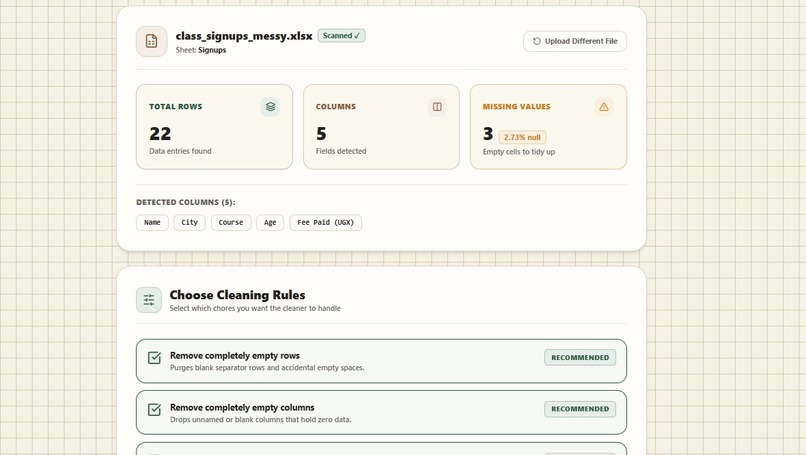Click the Choose Cleaning Rules heading

[x=237, y=295]
